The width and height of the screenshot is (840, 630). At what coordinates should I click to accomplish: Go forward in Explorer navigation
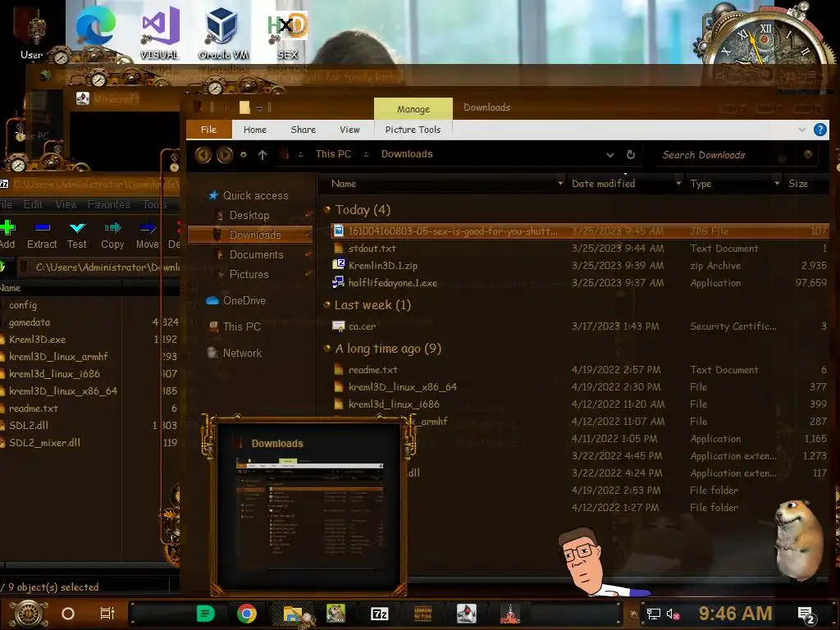225,155
